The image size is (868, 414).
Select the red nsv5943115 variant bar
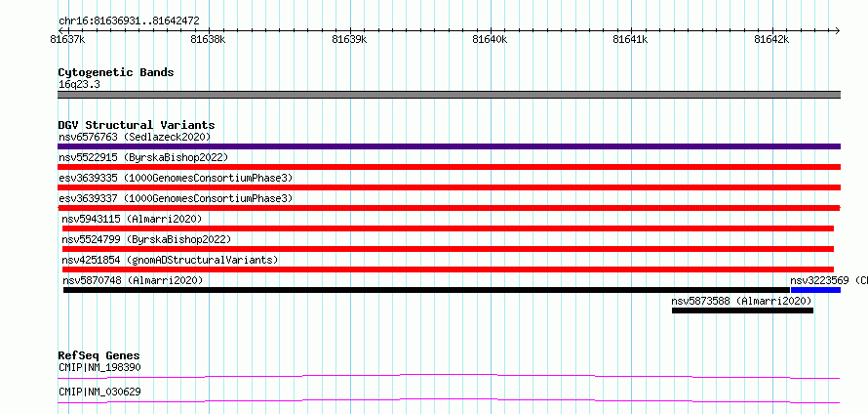[x=448, y=228]
